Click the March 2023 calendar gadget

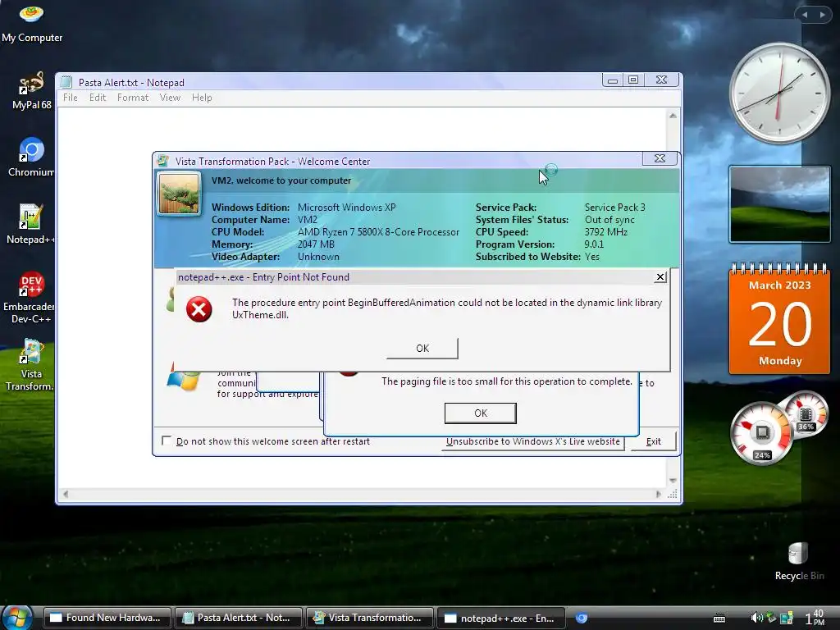click(779, 319)
